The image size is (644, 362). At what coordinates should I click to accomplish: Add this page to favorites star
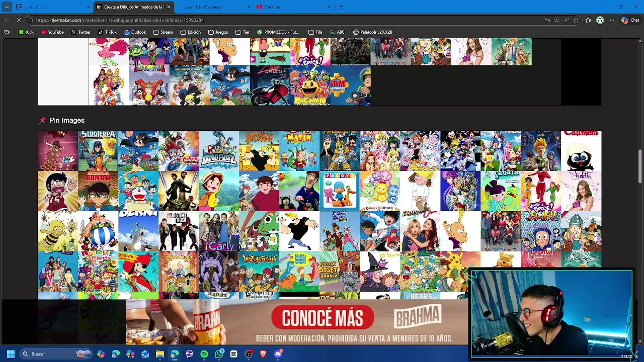click(576, 20)
